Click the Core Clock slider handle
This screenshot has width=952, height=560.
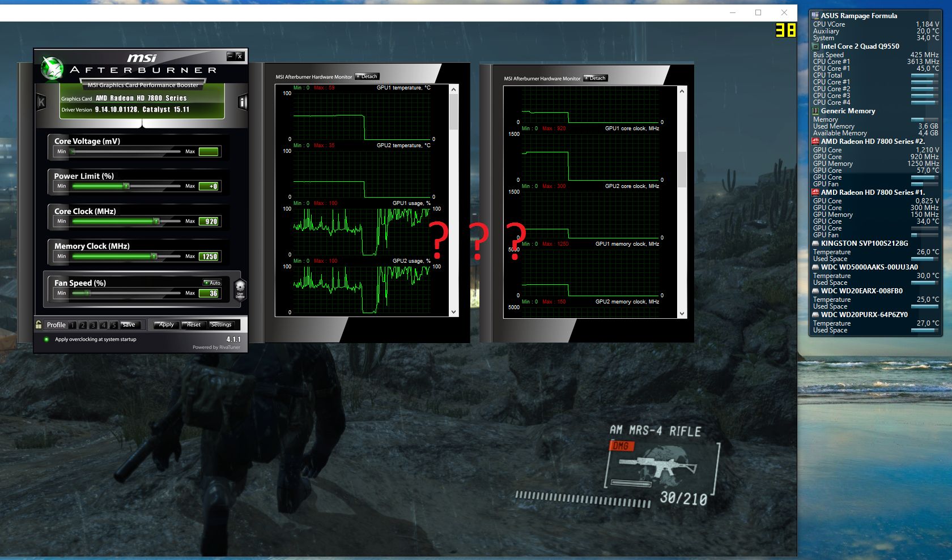(156, 221)
